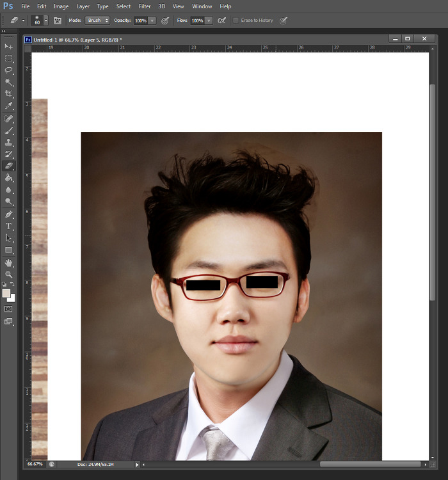Click the Ps application logo
The height and width of the screenshot is (480, 448).
(x=8, y=6)
